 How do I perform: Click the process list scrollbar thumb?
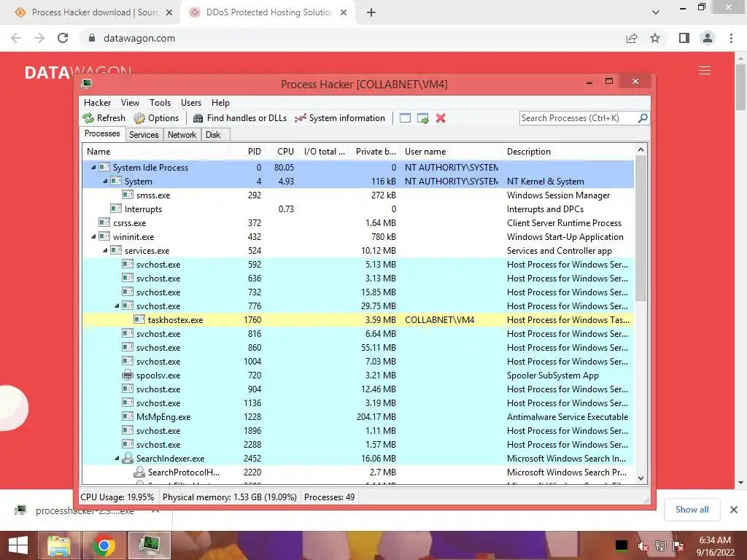click(640, 228)
